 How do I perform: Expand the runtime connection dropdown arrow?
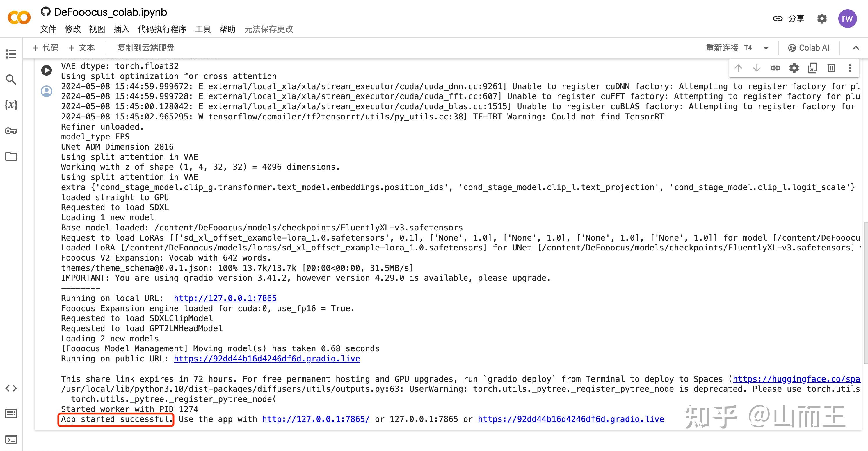coord(766,48)
